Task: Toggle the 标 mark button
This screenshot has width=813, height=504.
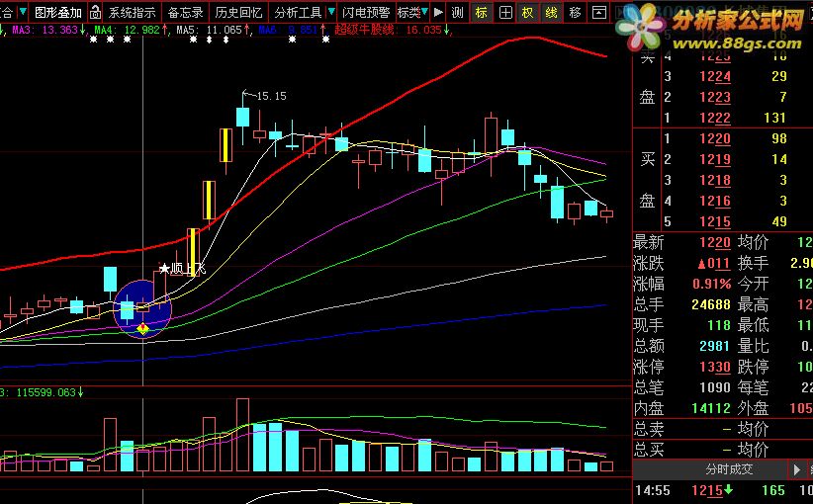Action: [x=481, y=12]
